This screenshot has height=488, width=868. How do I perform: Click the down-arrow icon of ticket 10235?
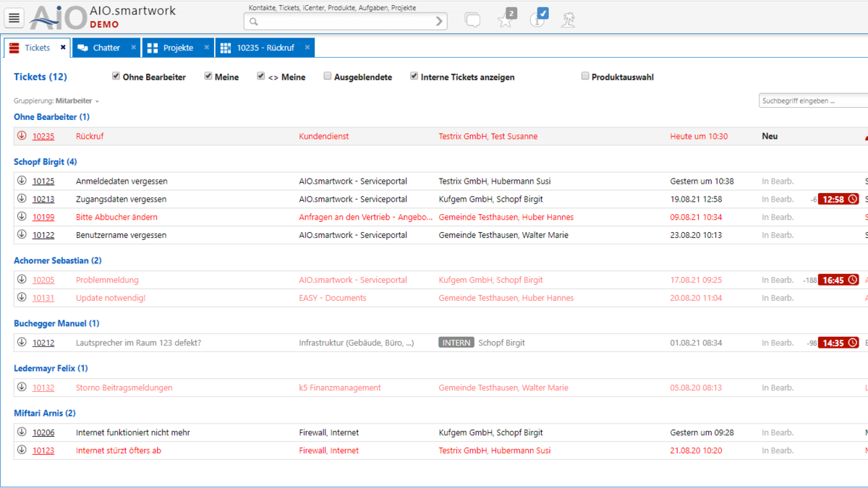pyautogui.click(x=22, y=136)
